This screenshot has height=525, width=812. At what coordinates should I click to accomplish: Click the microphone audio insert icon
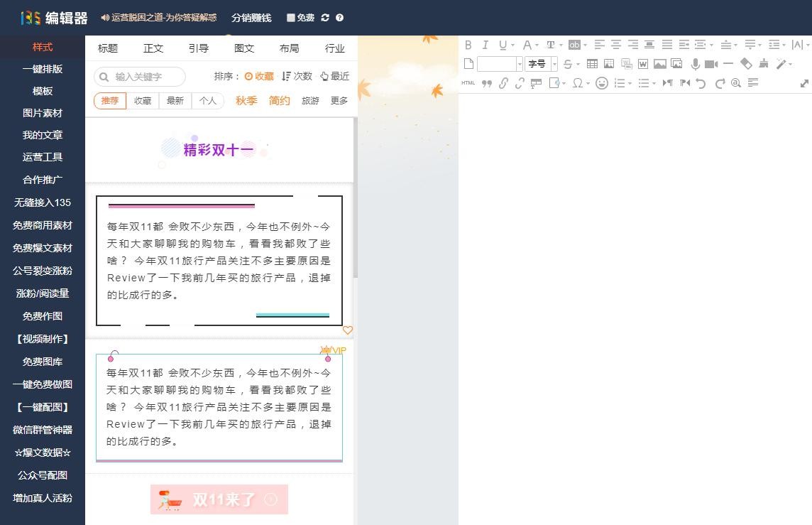(696, 64)
